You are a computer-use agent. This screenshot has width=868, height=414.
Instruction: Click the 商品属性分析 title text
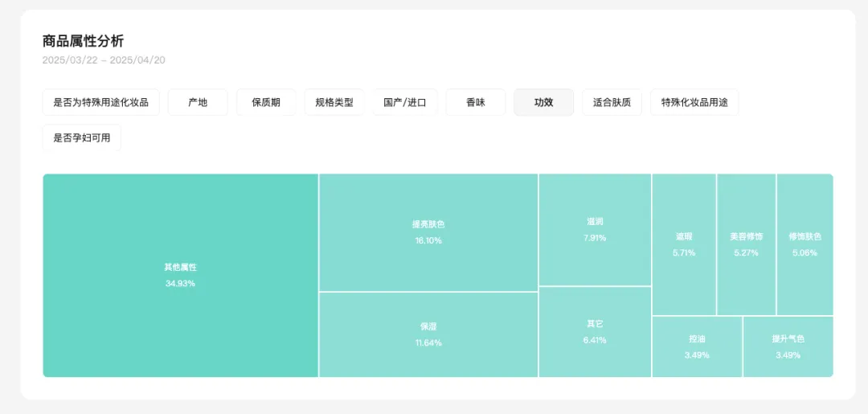click(84, 41)
